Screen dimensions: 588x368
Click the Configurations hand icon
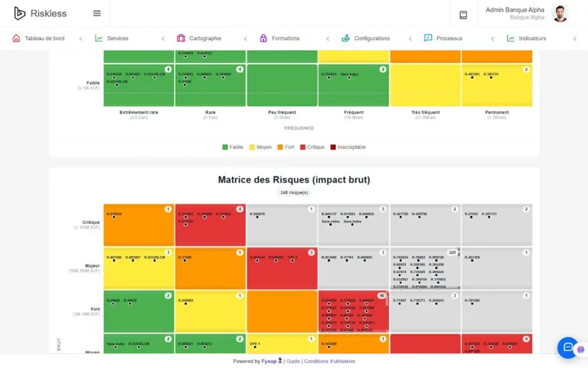pos(345,38)
